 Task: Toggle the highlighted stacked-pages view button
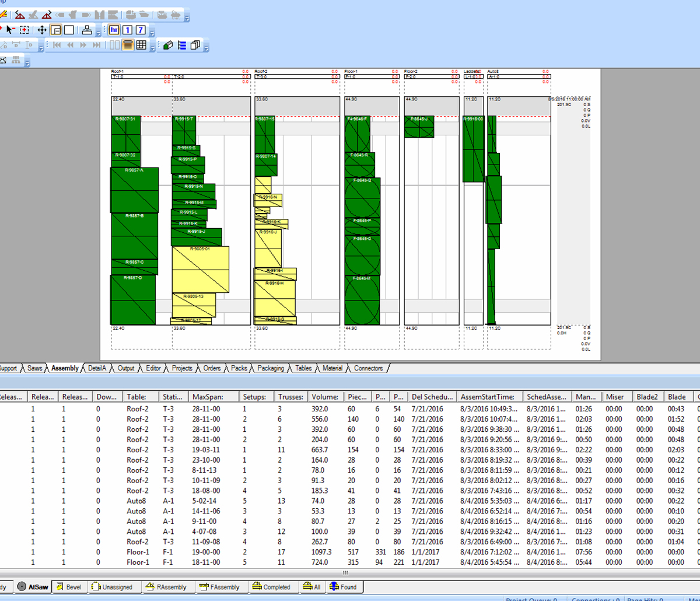click(x=127, y=45)
